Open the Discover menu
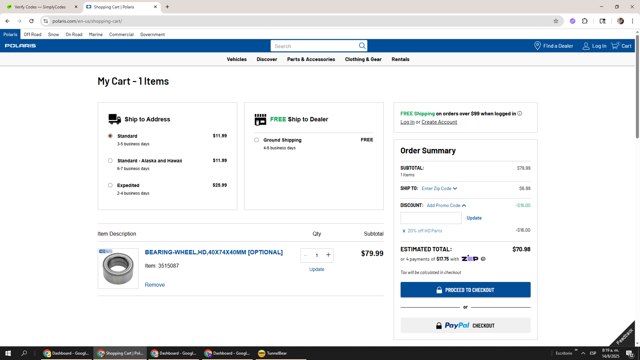This screenshot has width=640, height=360. [x=267, y=59]
